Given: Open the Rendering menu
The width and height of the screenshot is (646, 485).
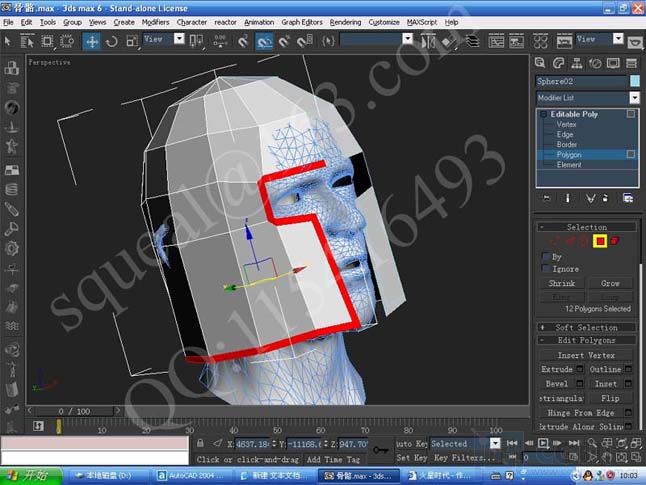Looking at the screenshot, I should [x=345, y=22].
